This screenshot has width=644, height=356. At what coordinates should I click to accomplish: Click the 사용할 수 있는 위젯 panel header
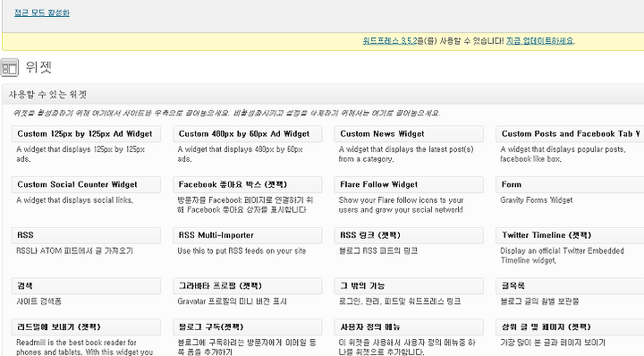pyautogui.click(x=323, y=95)
